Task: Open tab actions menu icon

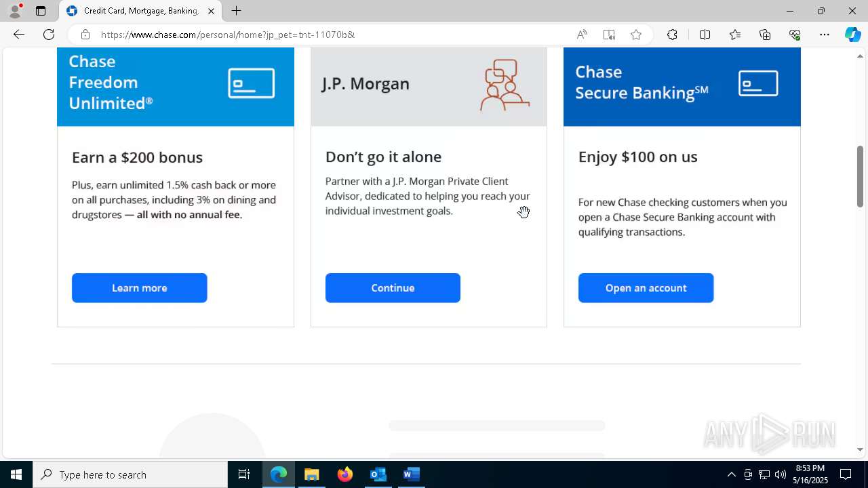Action: [x=41, y=11]
